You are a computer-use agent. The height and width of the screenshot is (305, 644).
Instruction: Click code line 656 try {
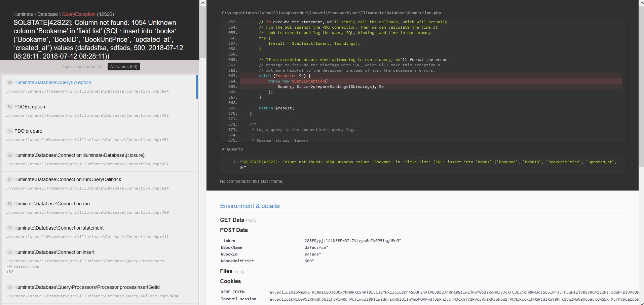pyautogui.click(x=265, y=38)
